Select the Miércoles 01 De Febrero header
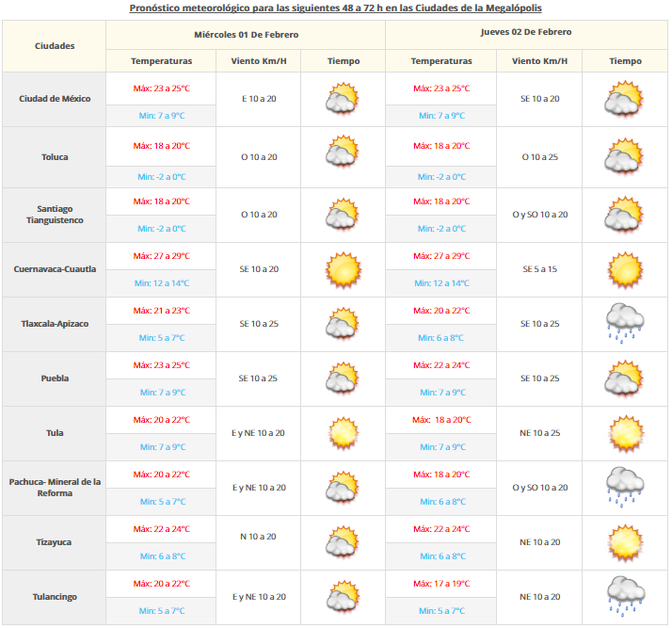 (x=246, y=33)
